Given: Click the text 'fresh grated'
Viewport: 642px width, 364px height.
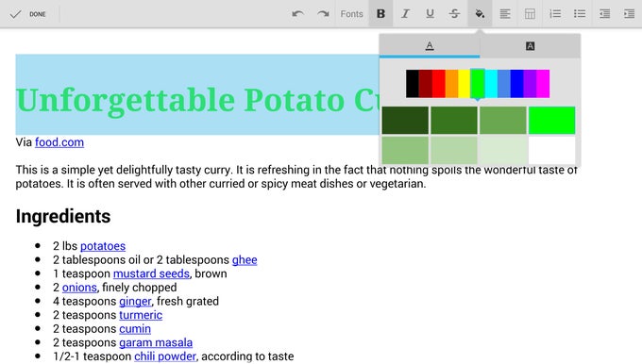Looking at the screenshot, I should 188,302.
